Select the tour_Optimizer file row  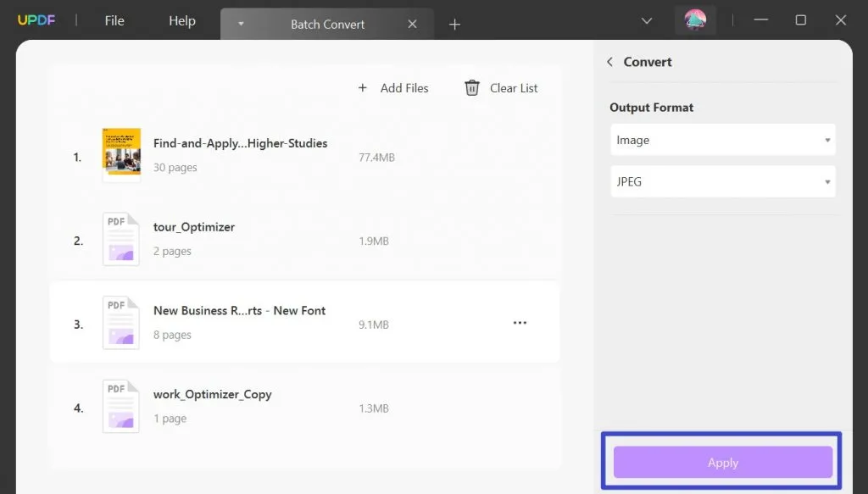point(305,240)
